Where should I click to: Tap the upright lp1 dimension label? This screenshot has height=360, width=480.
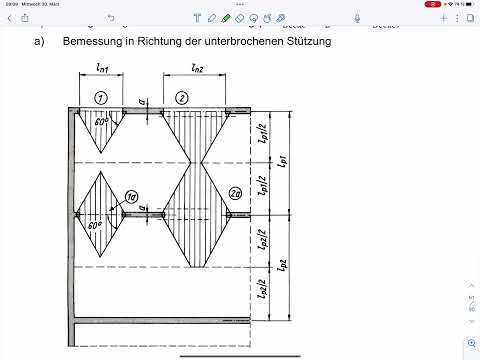click(282, 162)
